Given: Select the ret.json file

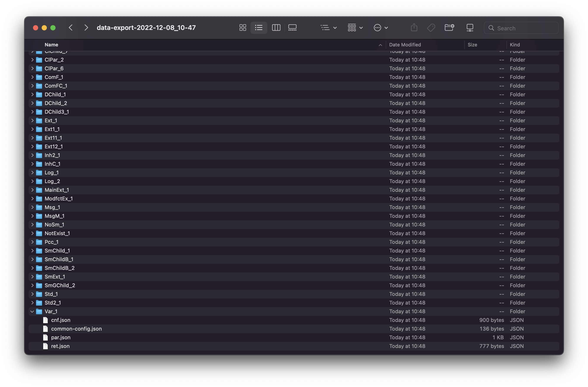Looking at the screenshot, I should point(60,346).
